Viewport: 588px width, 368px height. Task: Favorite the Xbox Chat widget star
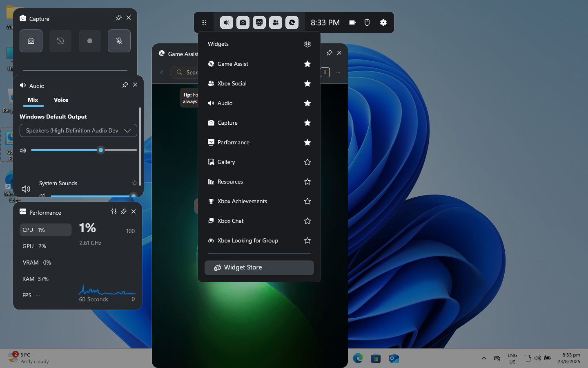point(307,221)
